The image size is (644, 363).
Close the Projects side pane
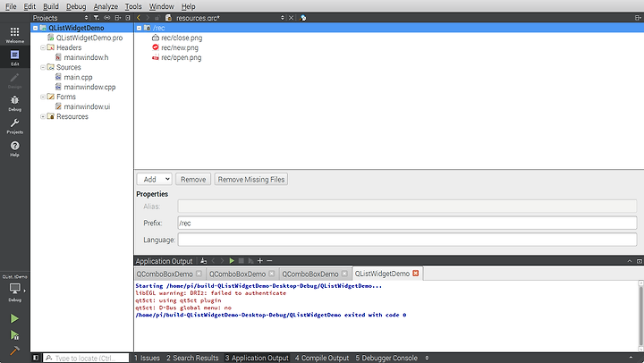pyautogui.click(x=128, y=18)
